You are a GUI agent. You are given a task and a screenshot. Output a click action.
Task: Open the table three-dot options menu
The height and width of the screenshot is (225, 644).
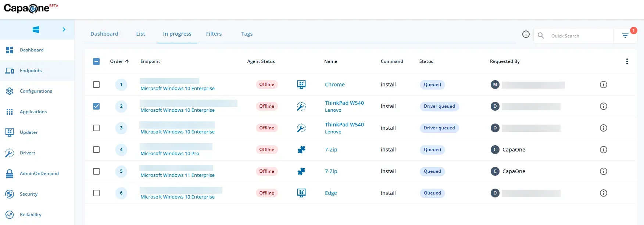pos(627,61)
